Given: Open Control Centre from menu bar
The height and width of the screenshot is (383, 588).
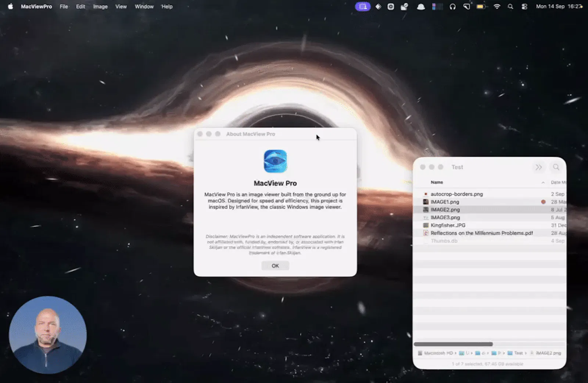Looking at the screenshot, I should click(x=524, y=7).
